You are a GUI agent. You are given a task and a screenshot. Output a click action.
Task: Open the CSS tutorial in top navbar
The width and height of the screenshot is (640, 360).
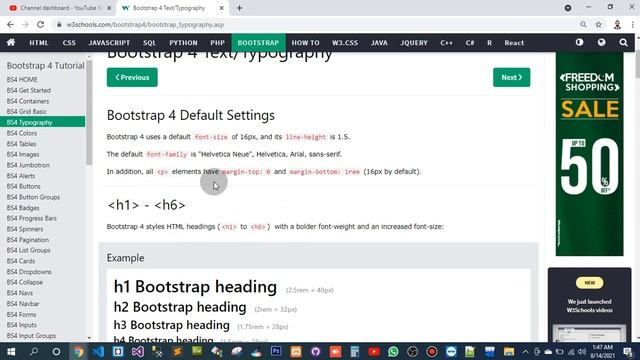69,42
